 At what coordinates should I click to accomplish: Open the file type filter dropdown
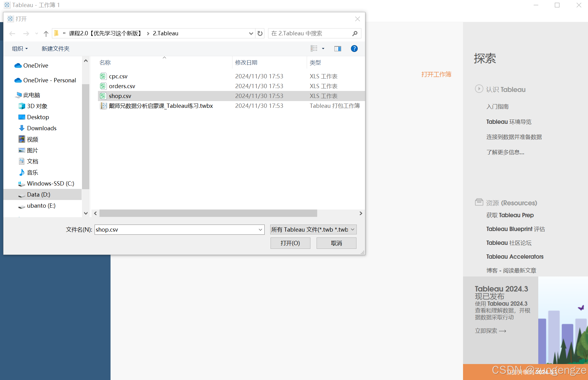313,229
